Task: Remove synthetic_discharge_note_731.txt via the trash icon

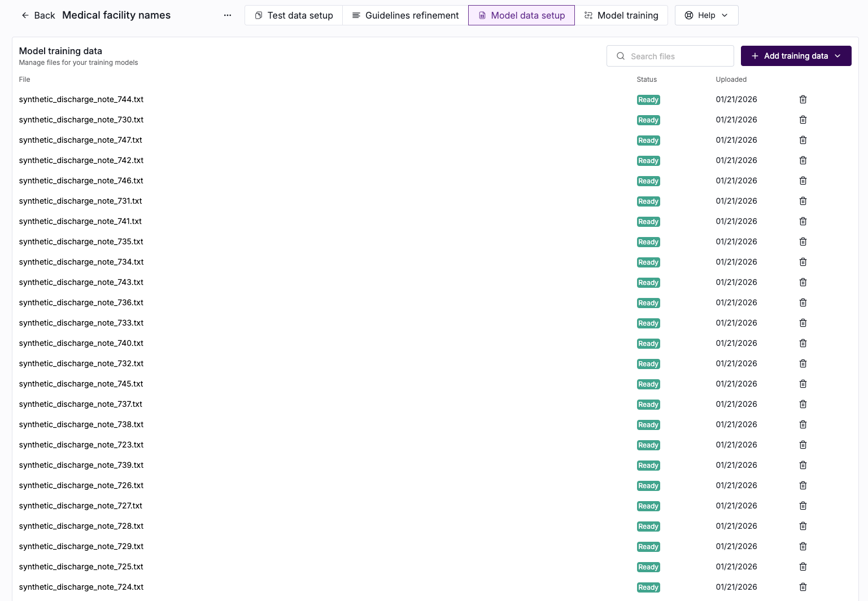Action: coord(802,201)
